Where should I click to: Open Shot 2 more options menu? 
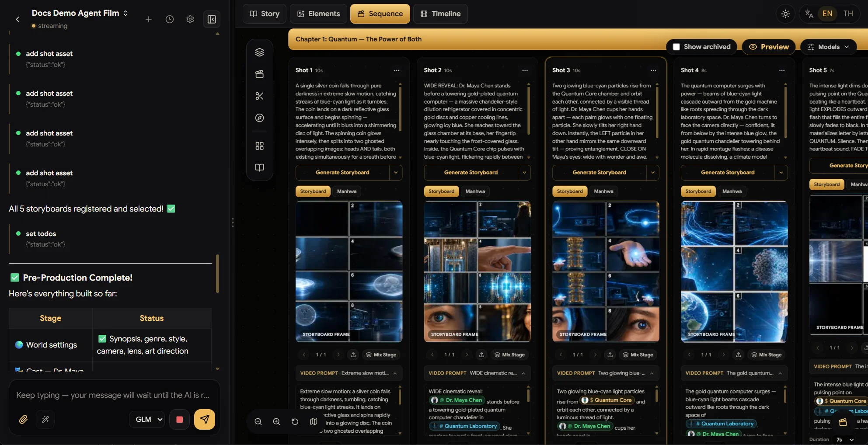(x=525, y=70)
